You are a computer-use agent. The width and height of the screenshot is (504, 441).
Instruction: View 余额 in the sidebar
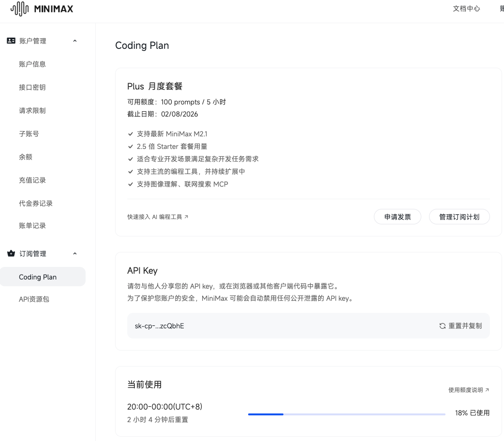(x=26, y=157)
